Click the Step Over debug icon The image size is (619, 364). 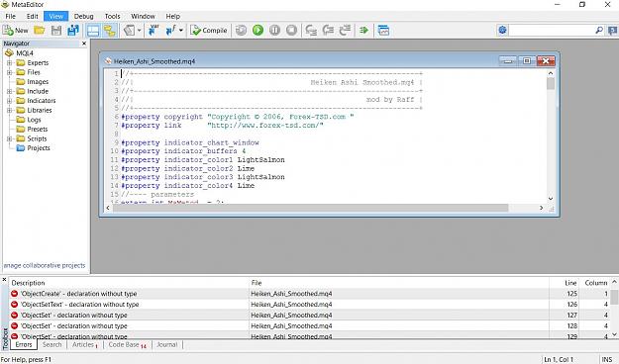pos(328,31)
